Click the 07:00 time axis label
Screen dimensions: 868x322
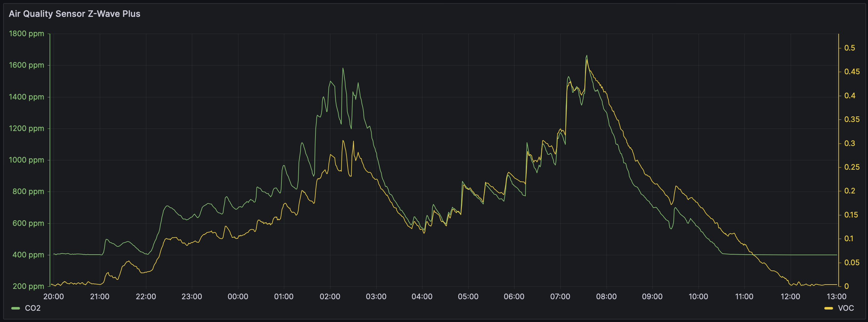click(x=560, y=297)
